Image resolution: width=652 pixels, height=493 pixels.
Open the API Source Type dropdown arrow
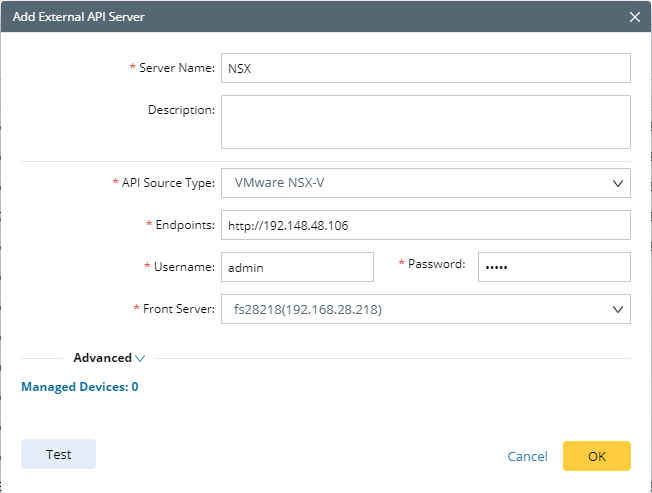(x=617, y=184)
